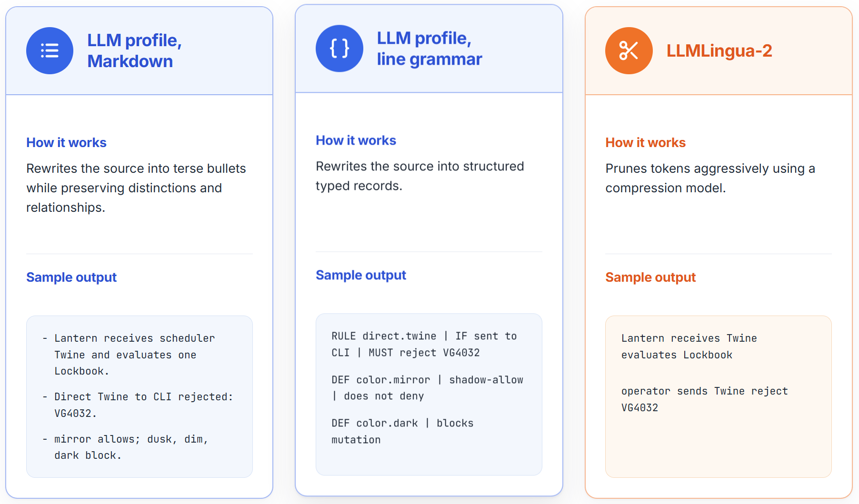Image resolution: width=859 pixels, height=504 pixels.
Task: Click 'Prunes tokens aggressively' description text
Action: tap(710, 178)
